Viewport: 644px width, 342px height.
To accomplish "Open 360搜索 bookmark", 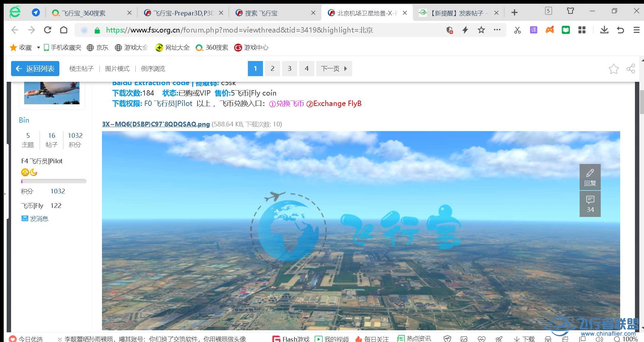I will point(212,48).
